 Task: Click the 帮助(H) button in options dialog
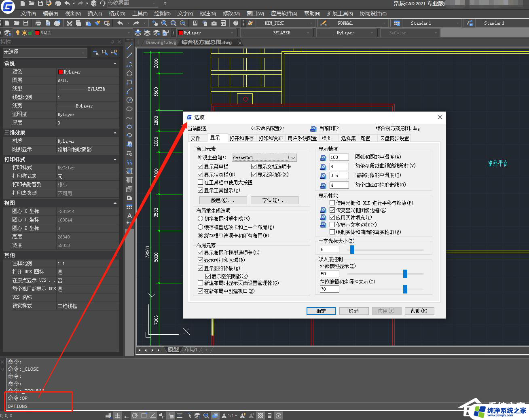pos(419,311)
